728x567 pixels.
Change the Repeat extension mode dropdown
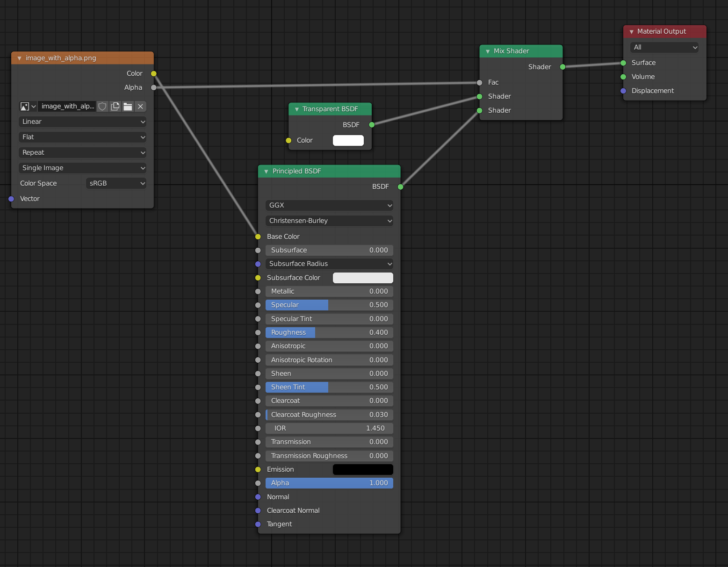click(82, 152)
